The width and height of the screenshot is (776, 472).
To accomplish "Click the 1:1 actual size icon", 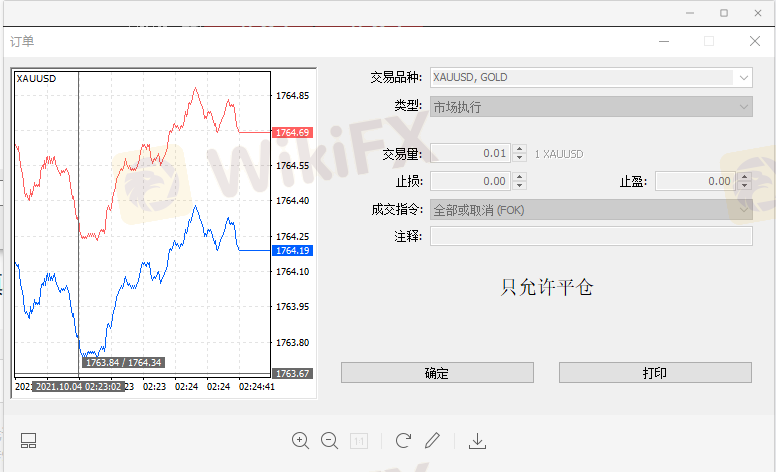I will [x=359, y=440].
